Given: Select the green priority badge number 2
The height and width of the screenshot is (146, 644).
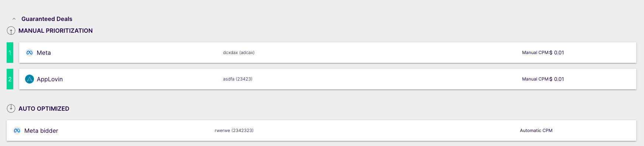Looking at the screenshot, I should [x=10, y=79].
